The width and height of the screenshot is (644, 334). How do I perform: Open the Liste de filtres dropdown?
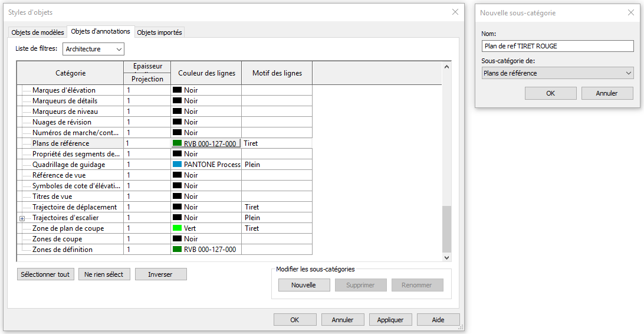pyautogui.click(x=93, y=49)
